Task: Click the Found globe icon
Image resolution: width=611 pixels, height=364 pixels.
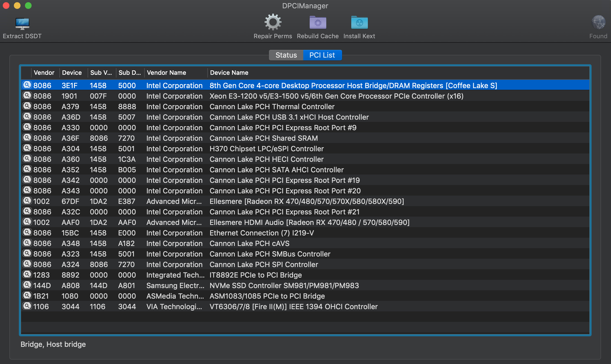Action: pyautogui.click(x=599, y=22)
